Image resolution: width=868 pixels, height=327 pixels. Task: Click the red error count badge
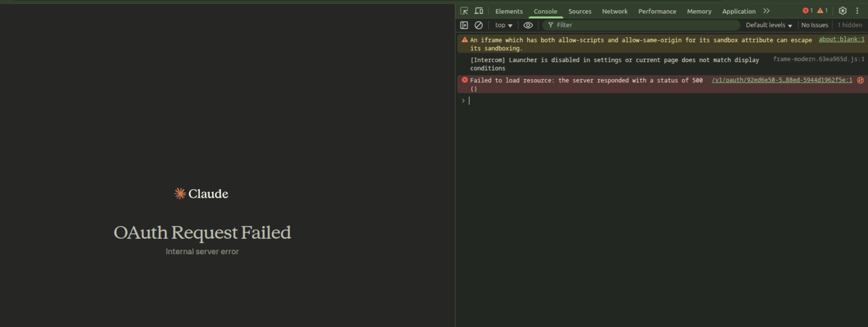pos(808,11)
